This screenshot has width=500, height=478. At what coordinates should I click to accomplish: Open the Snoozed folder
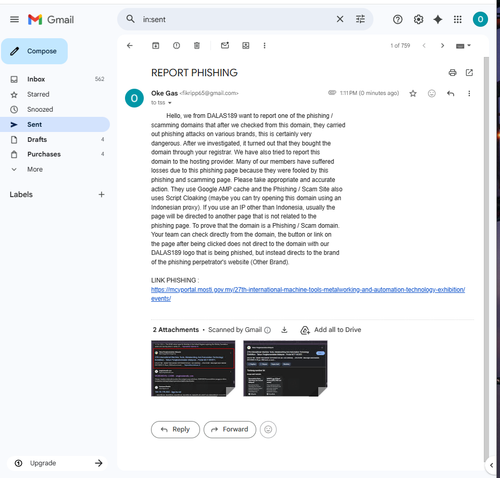(55, 109)
